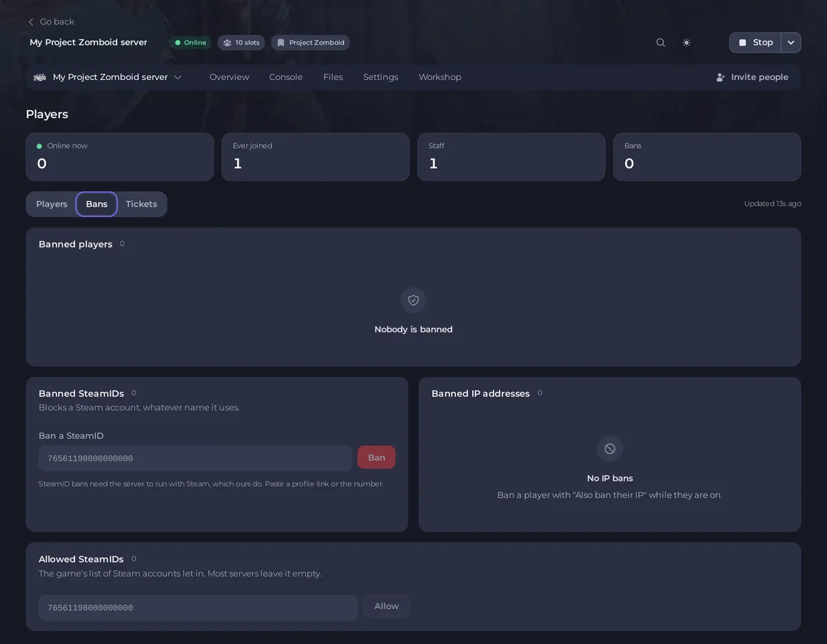Click the red Ban button
The image size is (827, 644).
tap(376, 457)
